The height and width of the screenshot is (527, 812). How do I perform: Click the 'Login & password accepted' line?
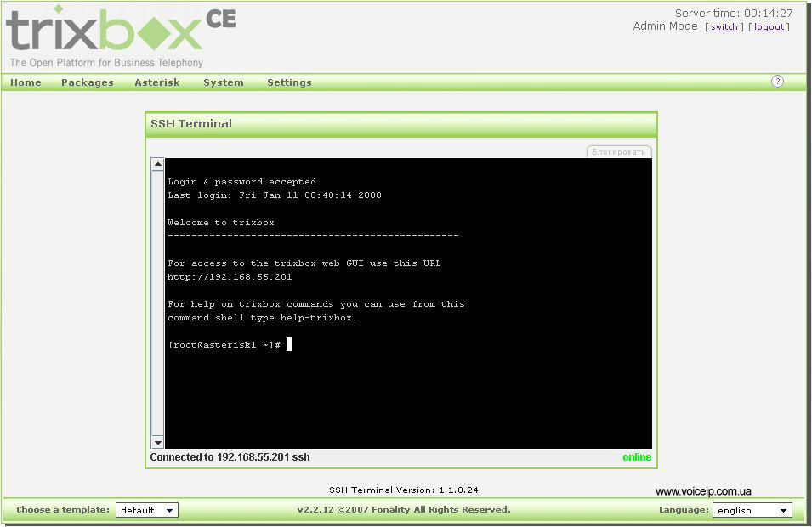pyautogui.click(x=241, y=182)
